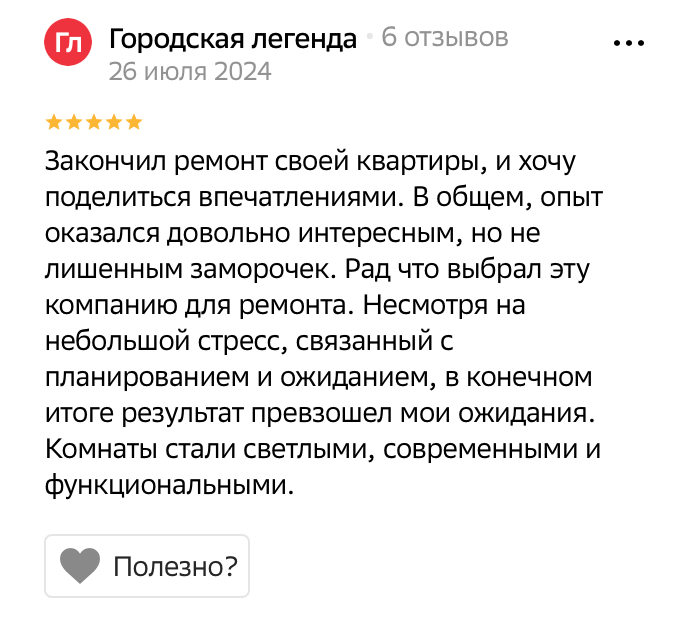Open the author's "6 отзывов" link
Screen dimensions: 676x620
click(x=445, y=39)
